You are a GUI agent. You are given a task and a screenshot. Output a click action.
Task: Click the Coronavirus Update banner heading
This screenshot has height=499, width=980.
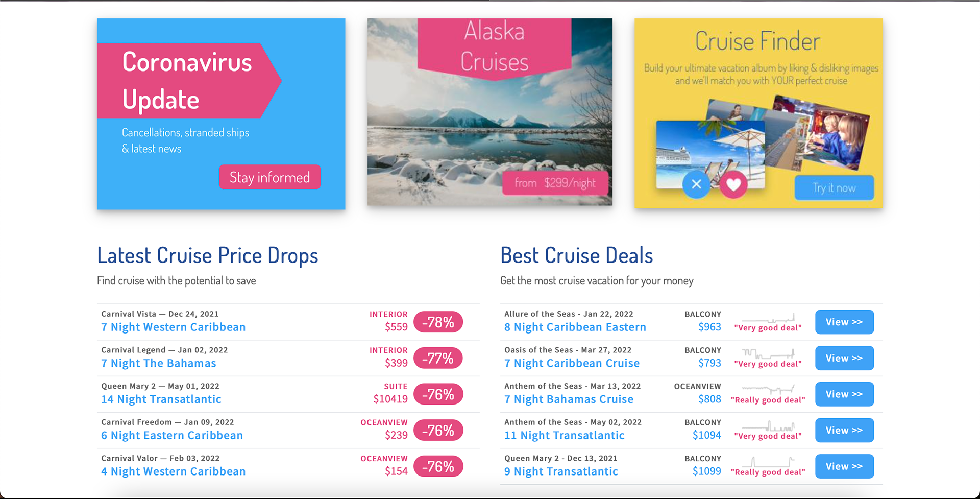click(187, 81)
